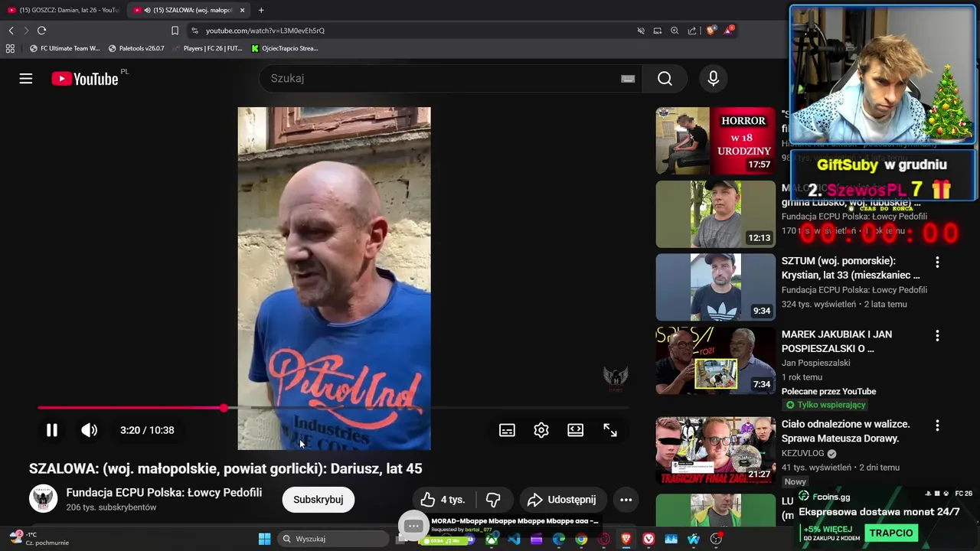Switch to the GOSZCZ: Damian, lat 26 tab
The image size is (980, 551).
(63, 10)
